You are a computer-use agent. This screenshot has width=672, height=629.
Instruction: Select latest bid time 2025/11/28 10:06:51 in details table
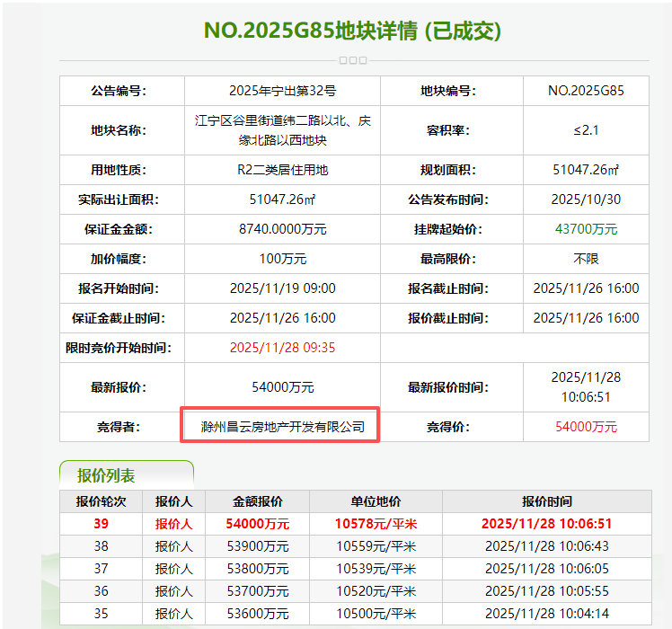pos(586,387)
